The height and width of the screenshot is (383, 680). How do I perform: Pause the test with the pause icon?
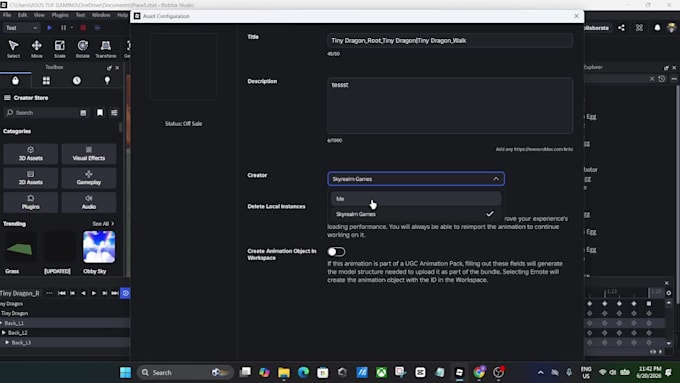tap(63, 28)
